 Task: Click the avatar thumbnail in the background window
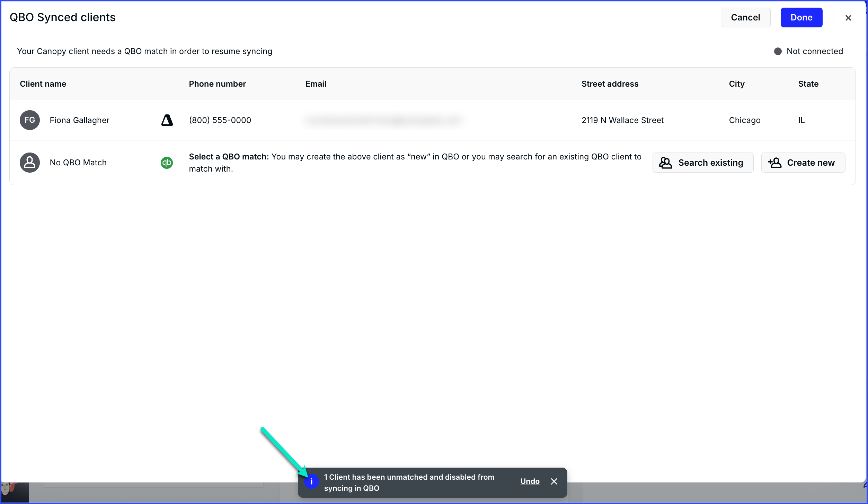[x=15, y=492]
